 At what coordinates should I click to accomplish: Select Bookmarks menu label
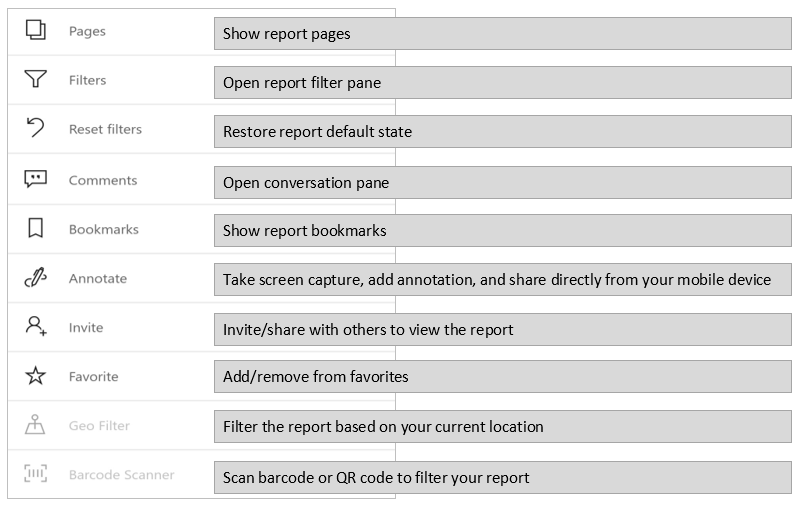104,229
